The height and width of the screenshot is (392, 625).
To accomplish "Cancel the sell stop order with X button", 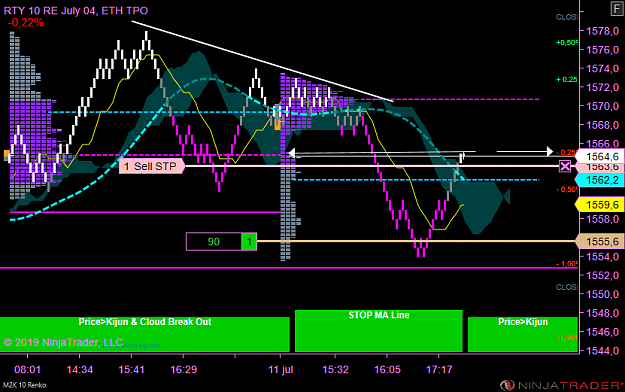I will point(565,166).
